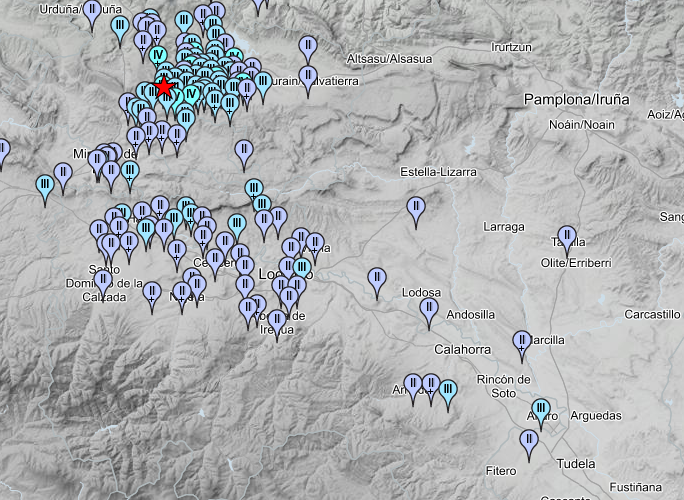Select the Arguedas town label

tap(594, 416)
